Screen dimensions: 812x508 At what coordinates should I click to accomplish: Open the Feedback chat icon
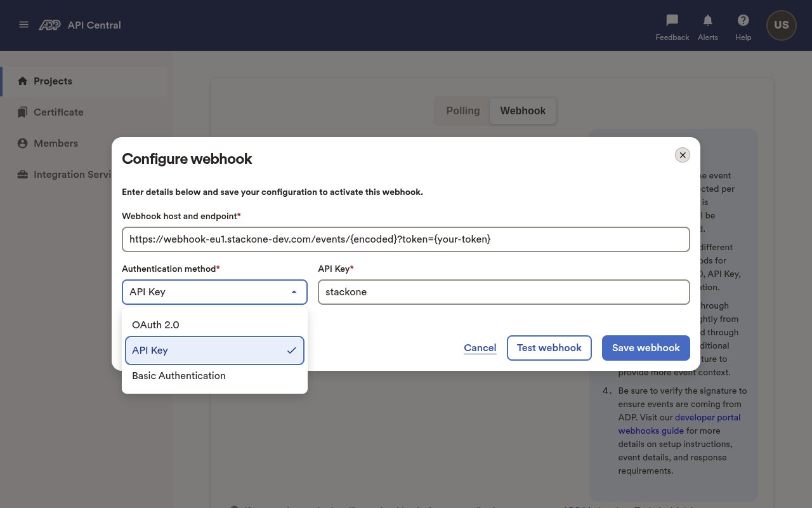tap(672, 20)
